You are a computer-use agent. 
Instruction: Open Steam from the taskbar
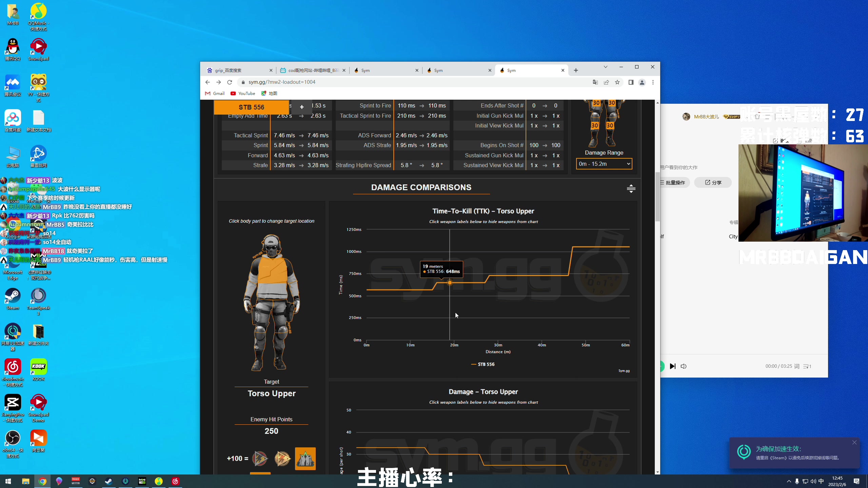pyautogui.click(x=108, y=481)
